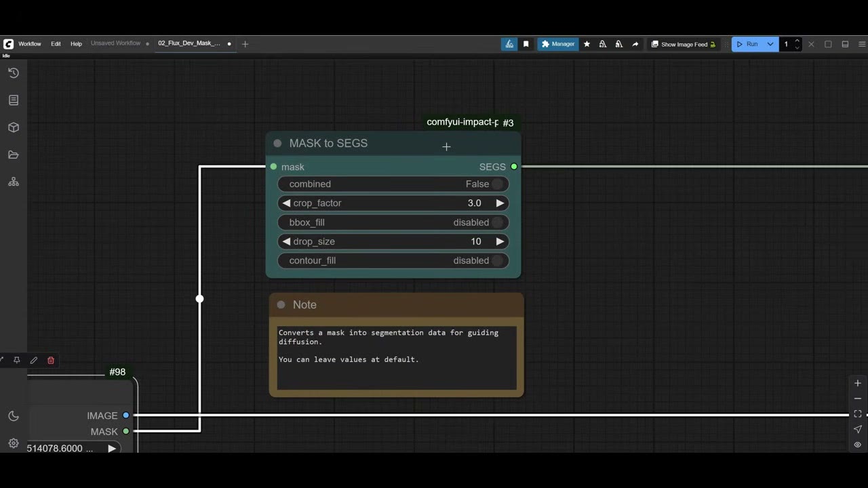Screen dimensions: 868x488
Task: Open the Run button dropdown arrow
Action: pos(770,44)
